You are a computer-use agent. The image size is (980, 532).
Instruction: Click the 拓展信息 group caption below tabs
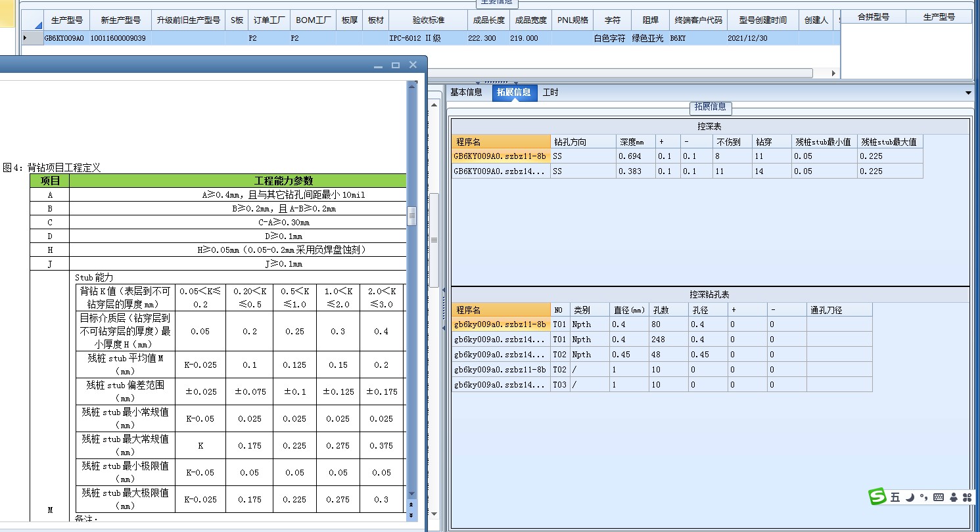tap(711, 106)
